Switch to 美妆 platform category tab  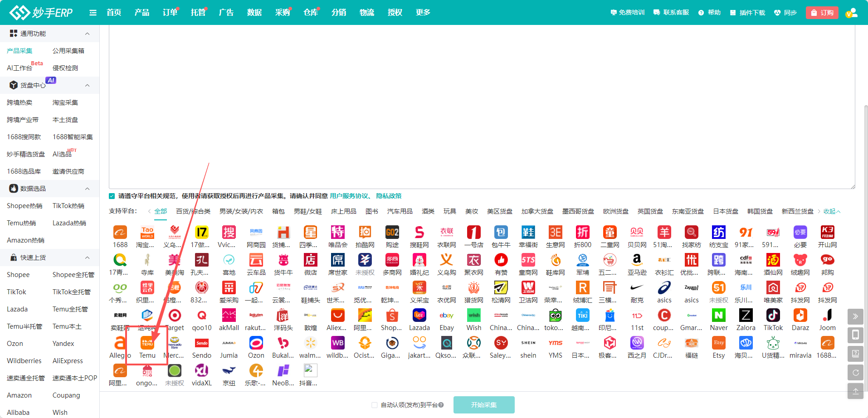[x=472, y=211]
